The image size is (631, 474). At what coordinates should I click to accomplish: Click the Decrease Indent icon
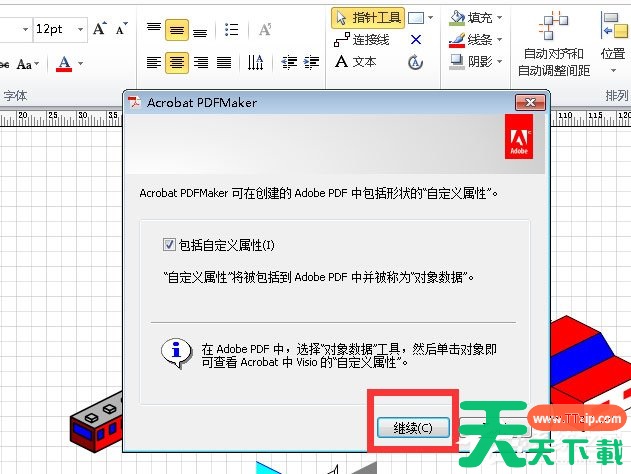(x=289, y=62)
